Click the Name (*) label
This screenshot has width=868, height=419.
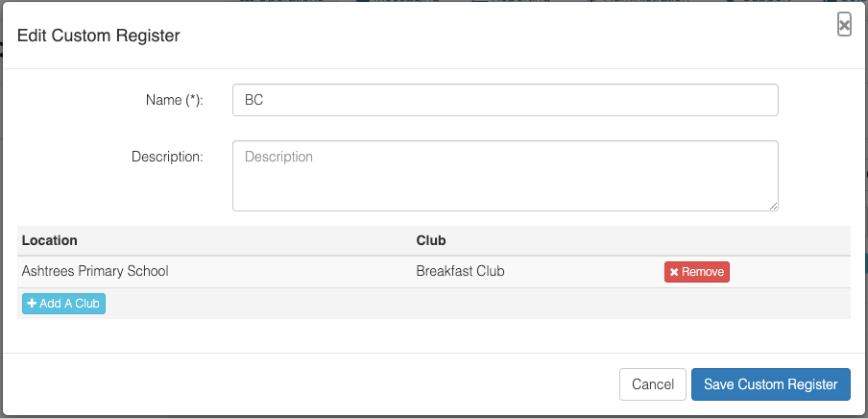[x=174, y=100]
